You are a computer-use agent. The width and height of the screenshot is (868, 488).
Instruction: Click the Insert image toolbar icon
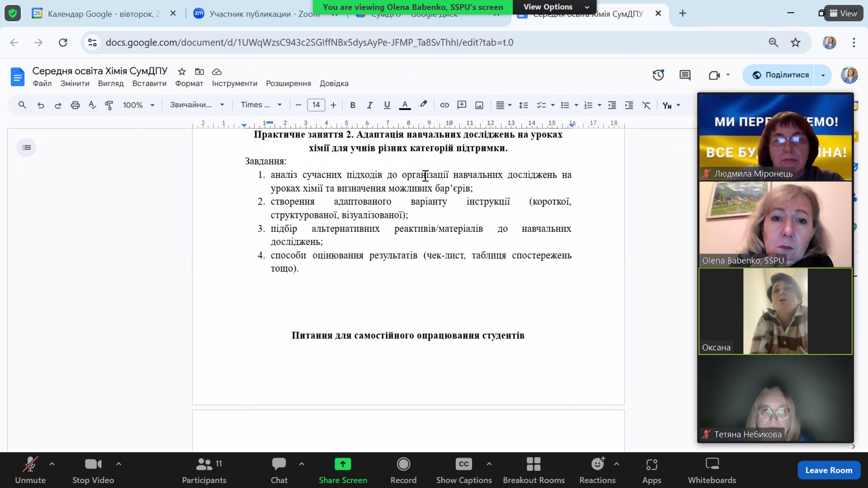(x=479, y=105)
